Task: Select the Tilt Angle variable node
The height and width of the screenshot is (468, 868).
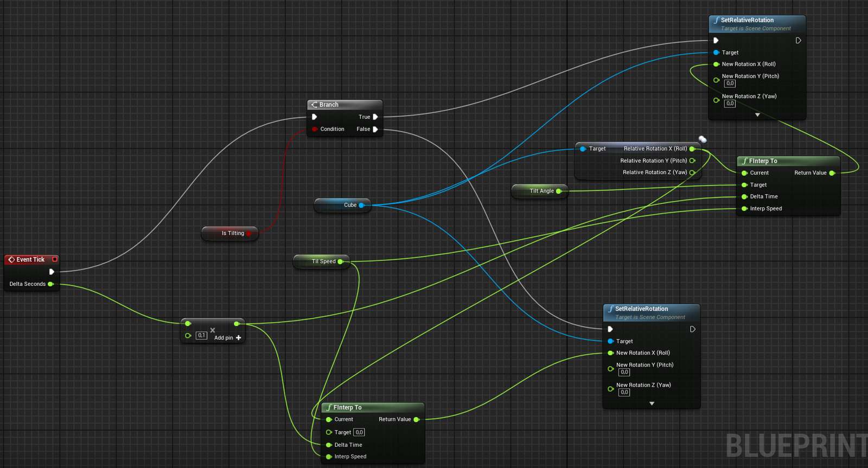Action: click(540, 191)
